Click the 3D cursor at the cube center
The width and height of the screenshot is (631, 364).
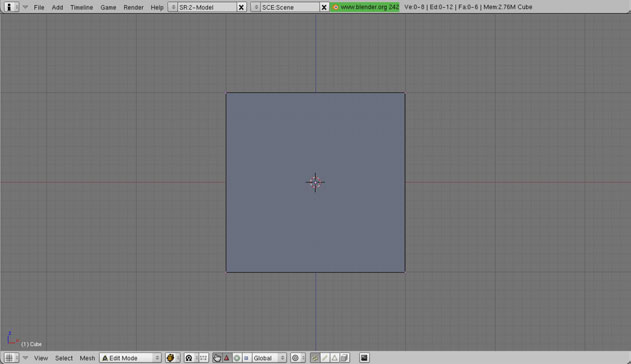316,182
